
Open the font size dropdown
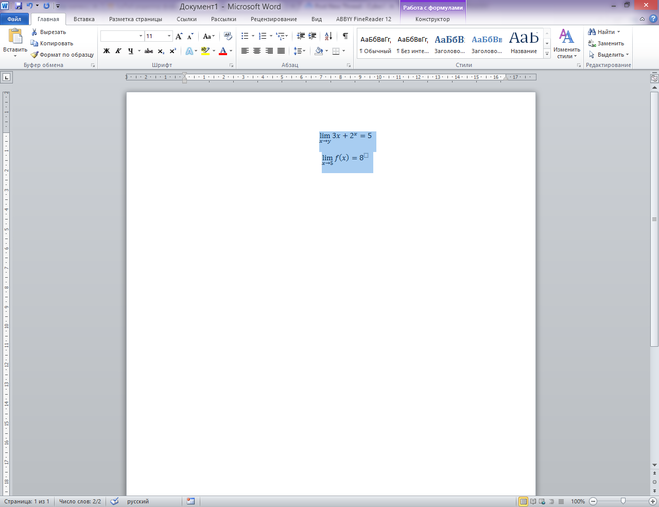[169, 36]
